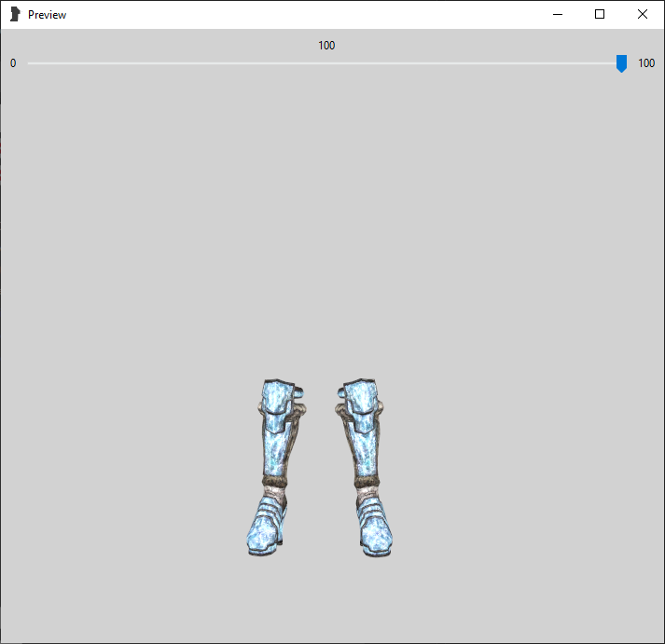Close the Preview window

[x=642, y=14]
